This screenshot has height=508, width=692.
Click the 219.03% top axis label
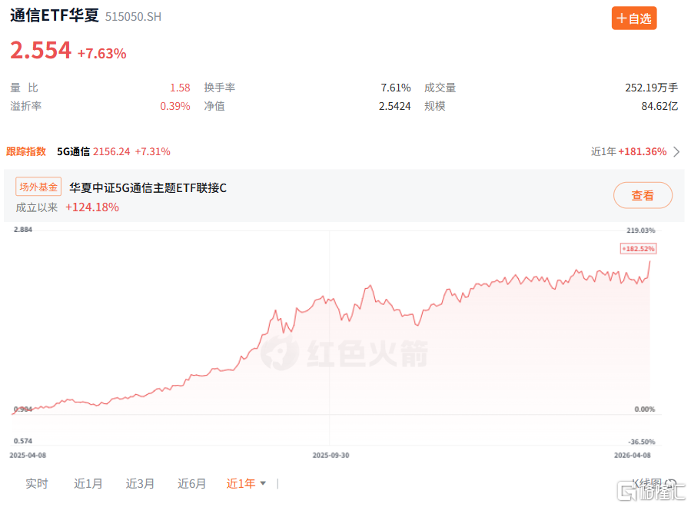[641, 230]
